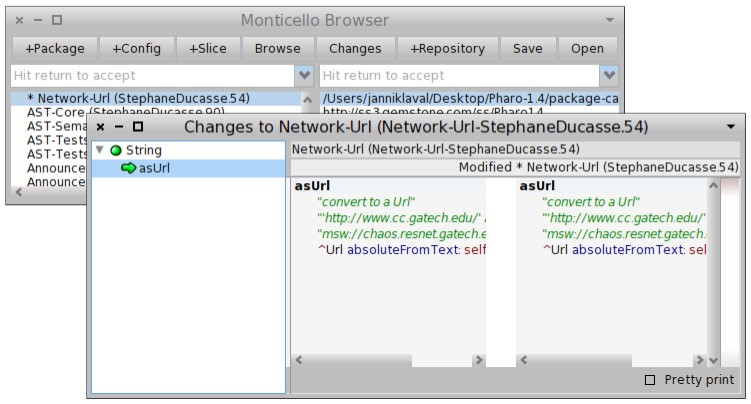
Task: Click the +Config button
Action: click(136, 48)
